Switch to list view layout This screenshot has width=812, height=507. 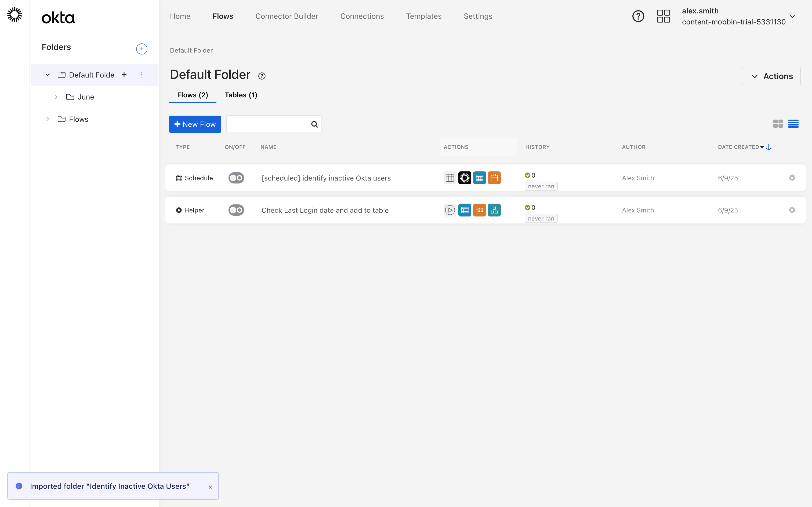pyautogui.click(x=793, y=124)
